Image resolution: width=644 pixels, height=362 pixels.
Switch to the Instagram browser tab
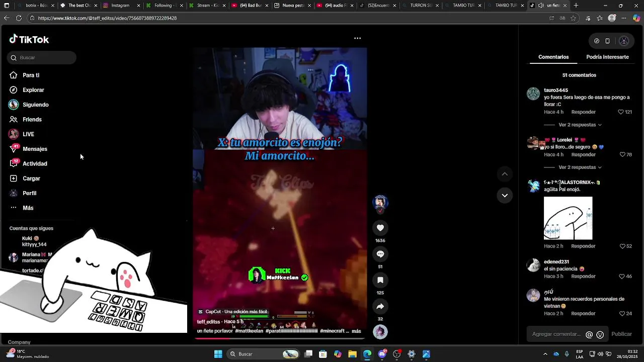click(x=120, y=6)
